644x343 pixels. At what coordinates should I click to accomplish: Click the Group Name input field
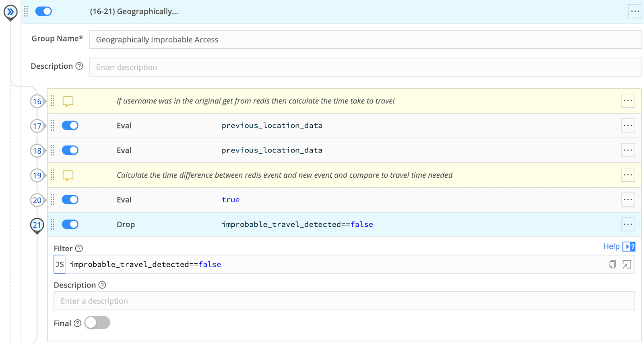coord(365,40)
